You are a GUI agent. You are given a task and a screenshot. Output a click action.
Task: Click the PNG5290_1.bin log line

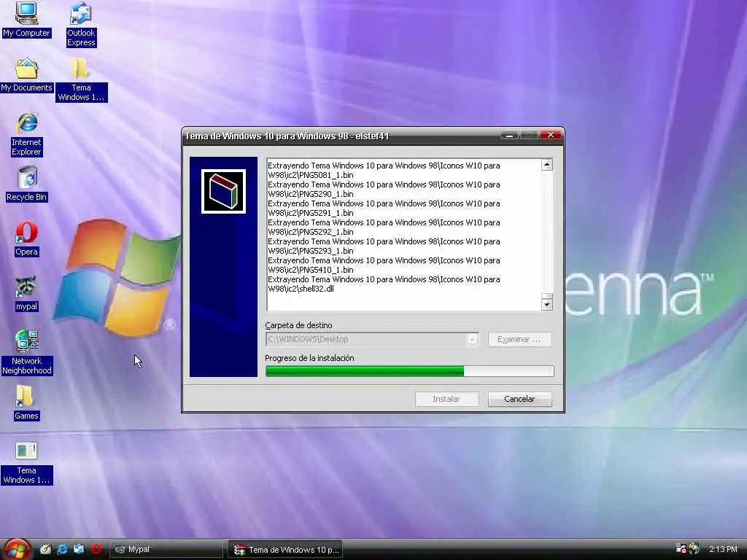(384, 190)
